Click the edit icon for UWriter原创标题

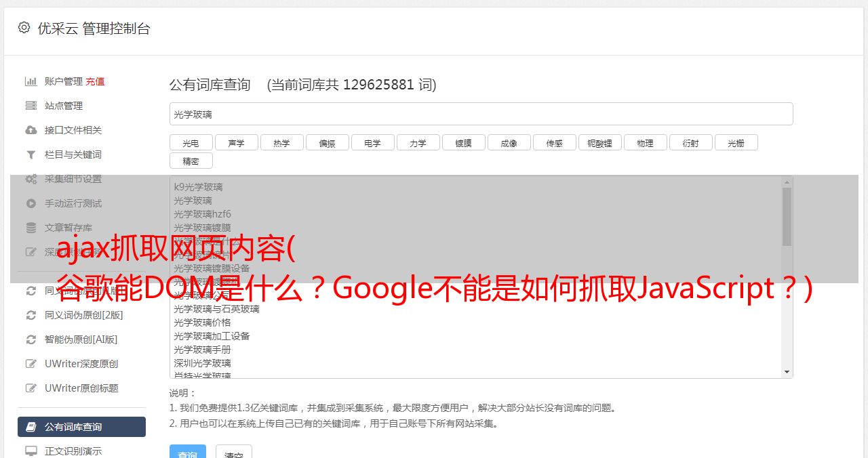coord(31,388)
